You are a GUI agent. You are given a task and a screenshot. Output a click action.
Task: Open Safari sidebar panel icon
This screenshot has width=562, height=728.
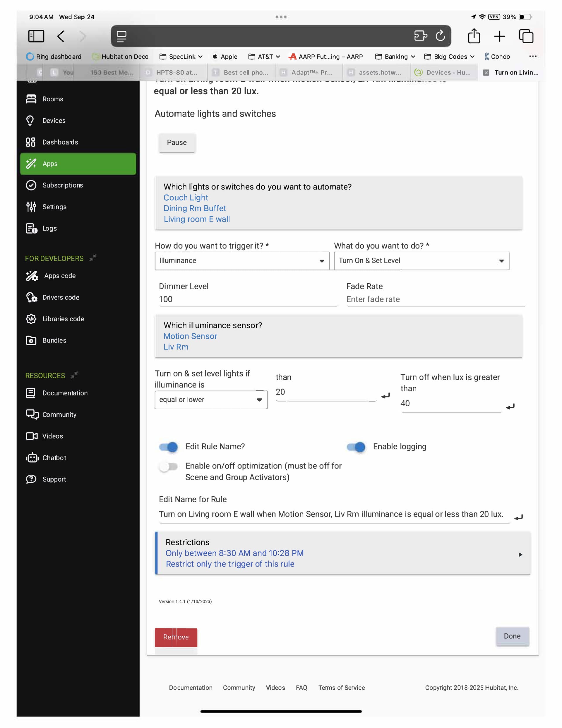click(x=36, y=36)
